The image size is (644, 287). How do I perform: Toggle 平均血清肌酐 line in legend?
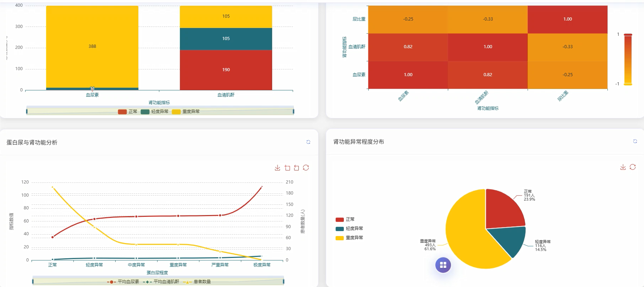(x=161, y=282)
